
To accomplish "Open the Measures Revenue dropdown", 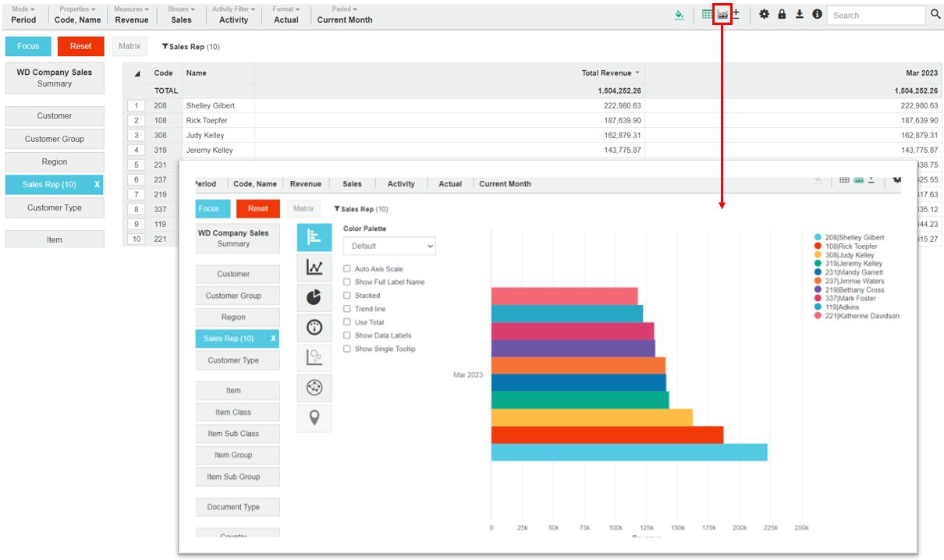I will click(132, 15).
